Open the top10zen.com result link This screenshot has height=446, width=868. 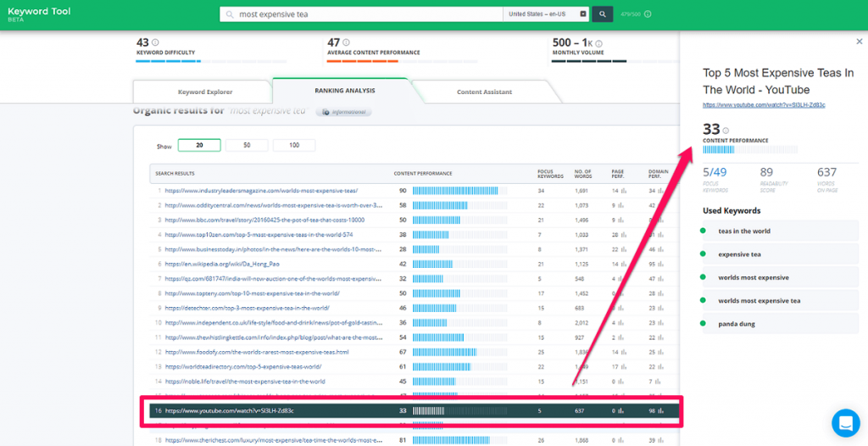click(259, 234)
